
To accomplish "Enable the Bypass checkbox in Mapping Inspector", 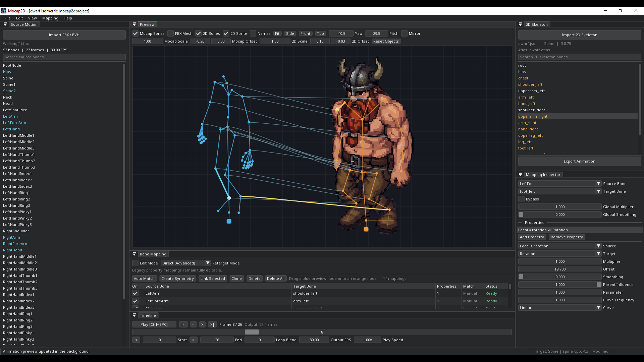I will coord(522,199).
